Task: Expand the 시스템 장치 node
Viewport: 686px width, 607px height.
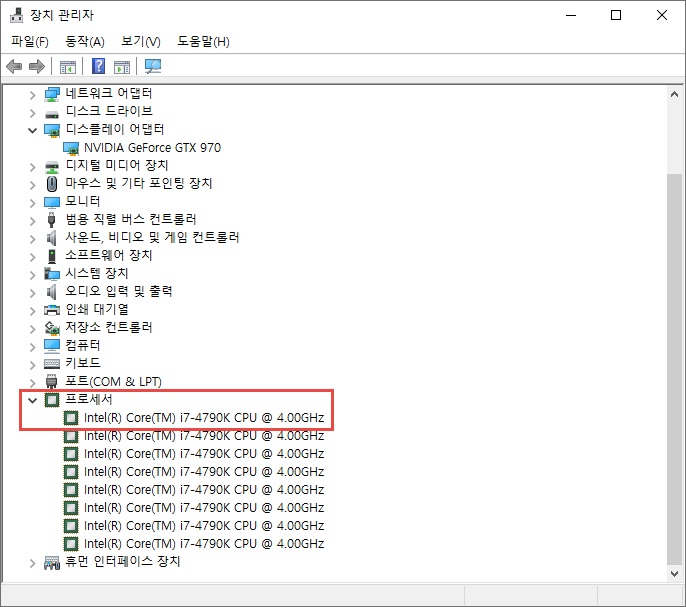Action: pyautogui.click(x=32, y=275)
